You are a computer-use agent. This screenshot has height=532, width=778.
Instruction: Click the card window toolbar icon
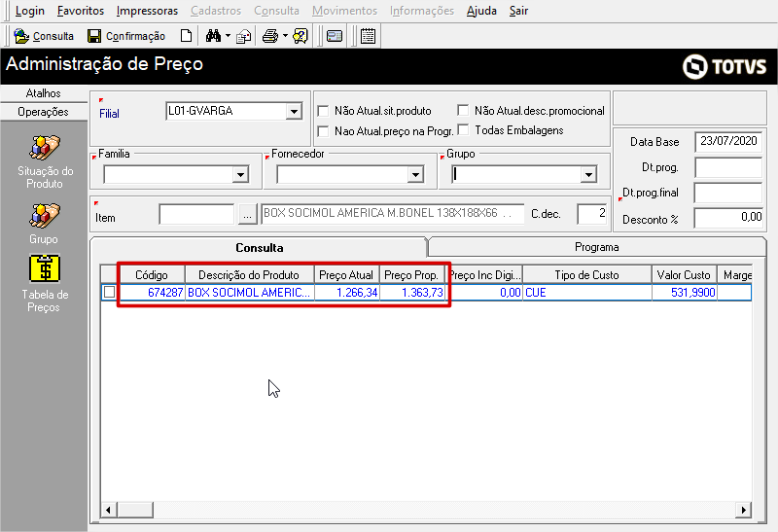(x=335, y=36)
